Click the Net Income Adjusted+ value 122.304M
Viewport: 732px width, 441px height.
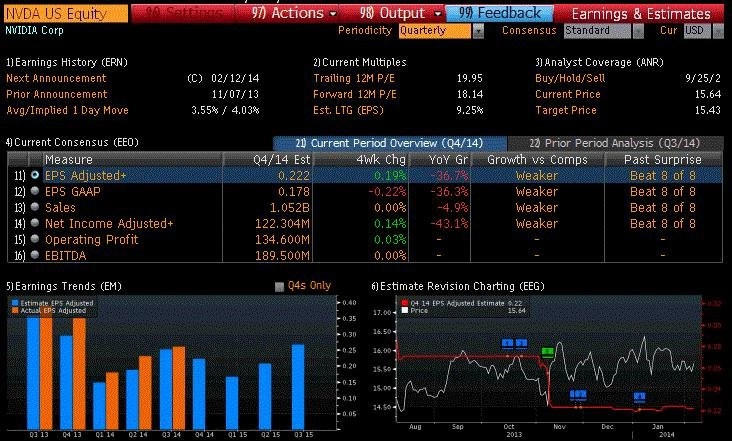282,224
